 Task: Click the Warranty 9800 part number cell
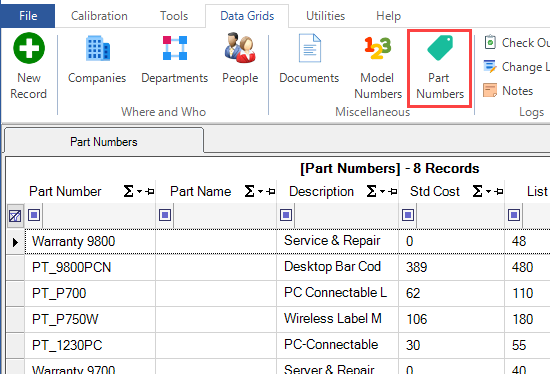(x=90, y=241)
